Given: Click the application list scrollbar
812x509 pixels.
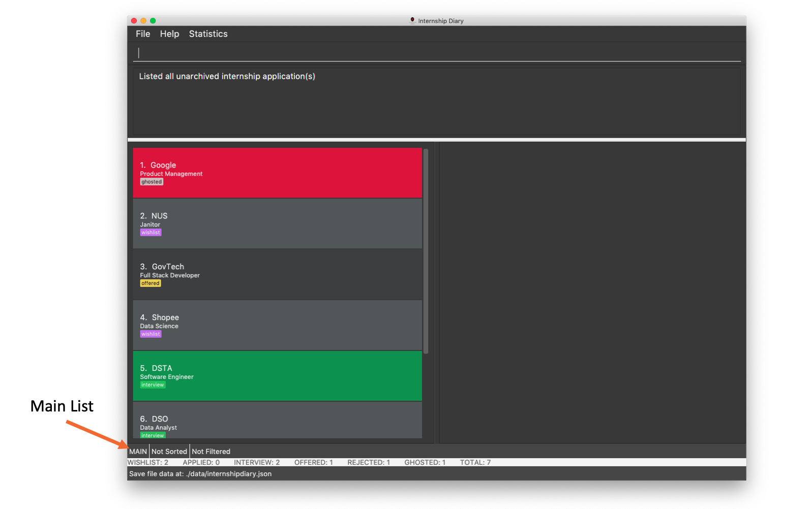Looking at the screenshot, I should [426, 251].
